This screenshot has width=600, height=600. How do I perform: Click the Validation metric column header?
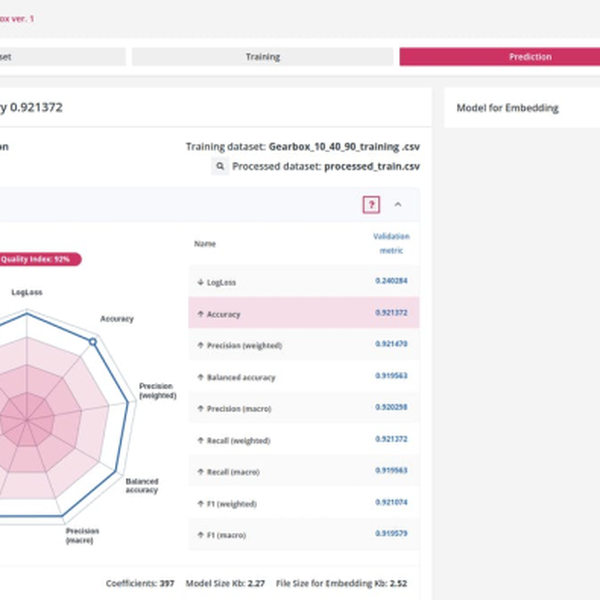pyautogui.click(x=391, y=244)
